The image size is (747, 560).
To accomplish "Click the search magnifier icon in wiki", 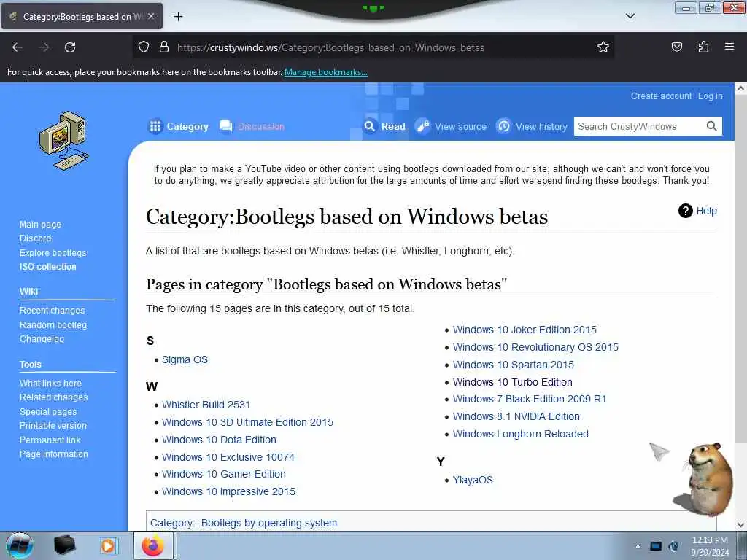I will (712, 126).
